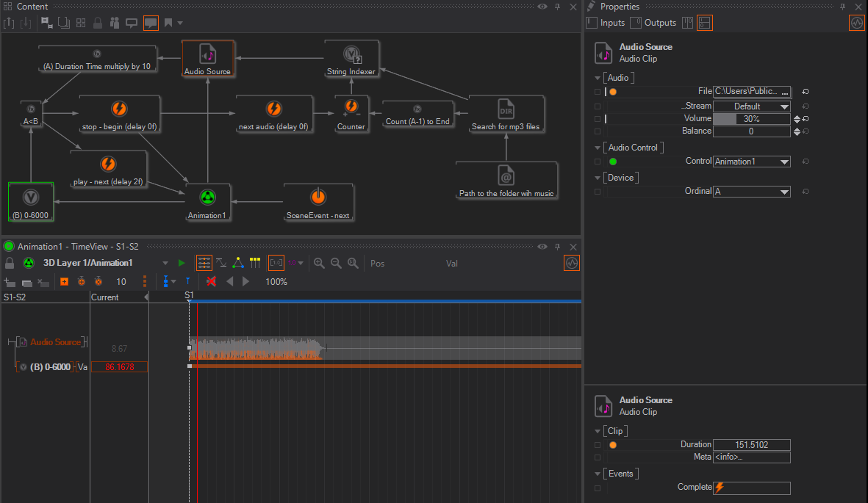Collapse the Audio Control section
This screenshot has width=868, height=503.
pyautogui.click(x=598, y=148)
